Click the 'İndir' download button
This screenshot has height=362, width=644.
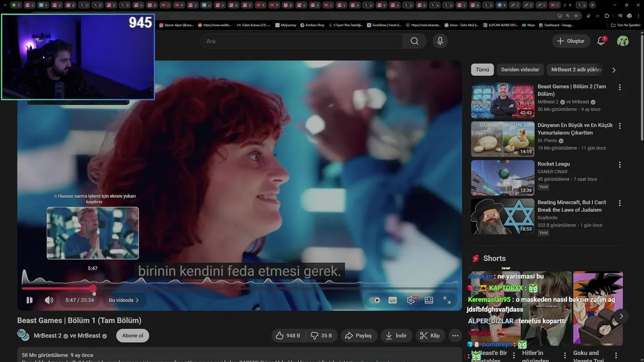point(396,335)
